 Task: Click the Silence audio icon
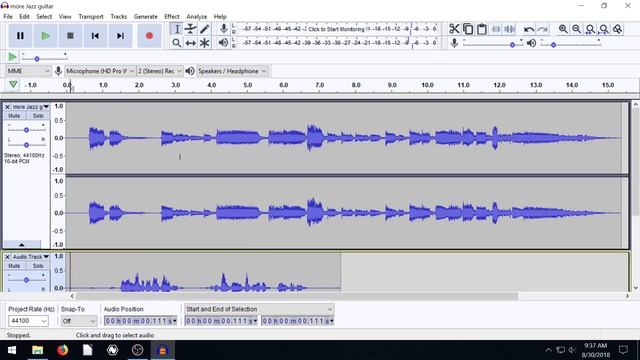point(510,29)
